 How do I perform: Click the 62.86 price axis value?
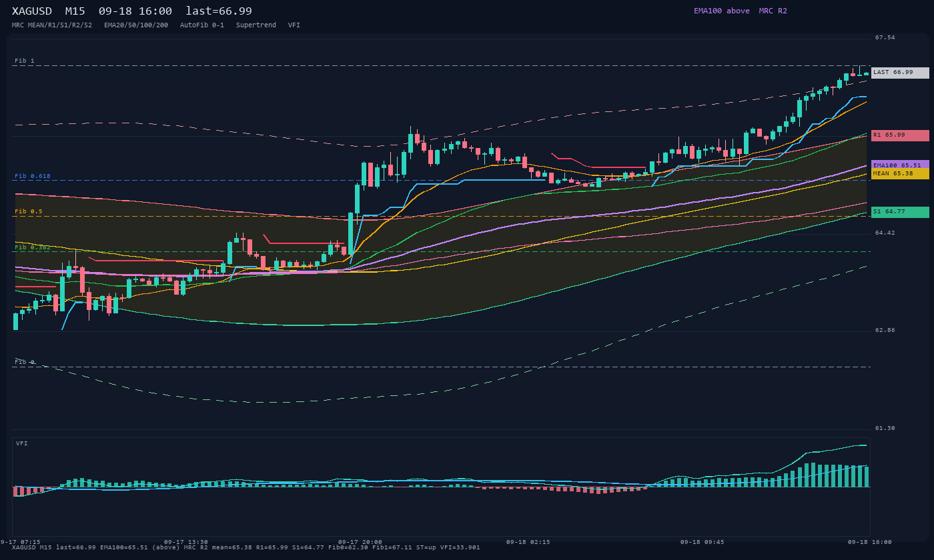(885, 330)
